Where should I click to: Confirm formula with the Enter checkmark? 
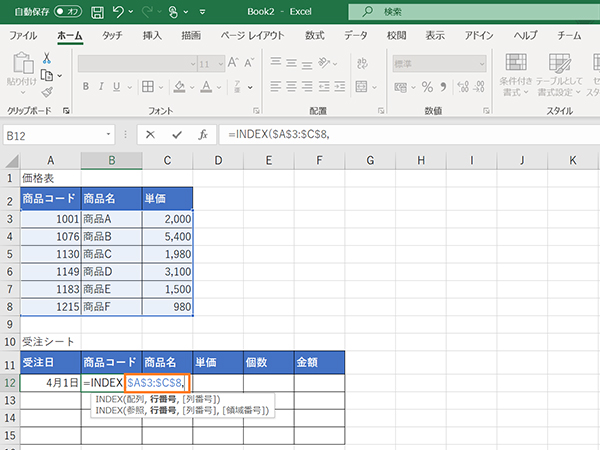[176, 134]
